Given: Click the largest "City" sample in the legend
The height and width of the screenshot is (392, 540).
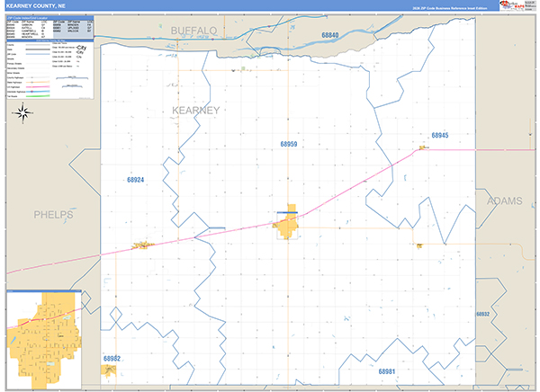Looking at the screenshot, I should pos(82,48).
